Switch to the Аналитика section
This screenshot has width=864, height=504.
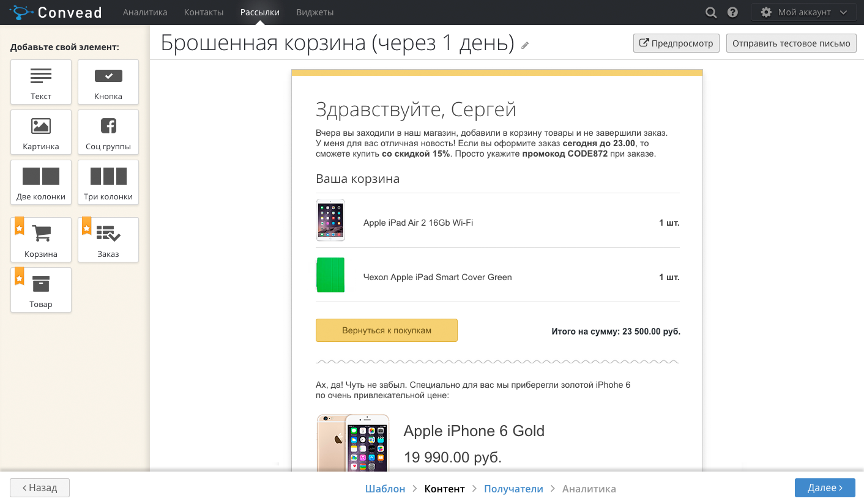(144, 12)
